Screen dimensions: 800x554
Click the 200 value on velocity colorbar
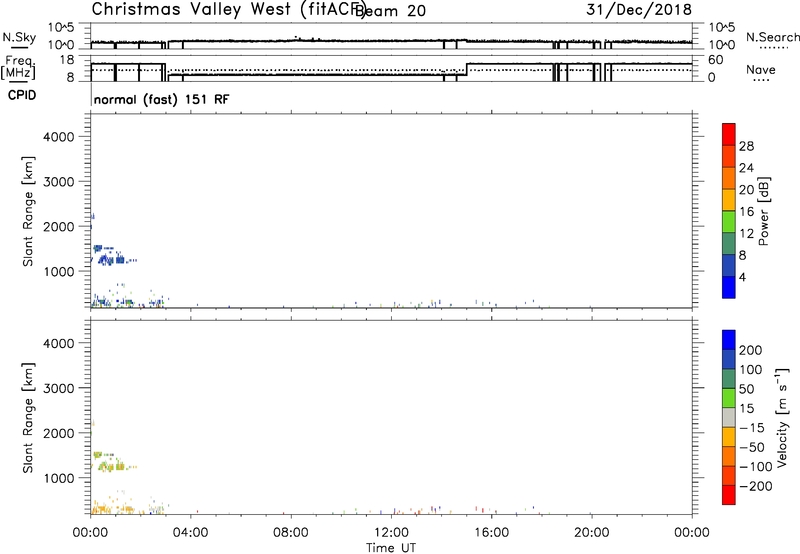[751, 350]
